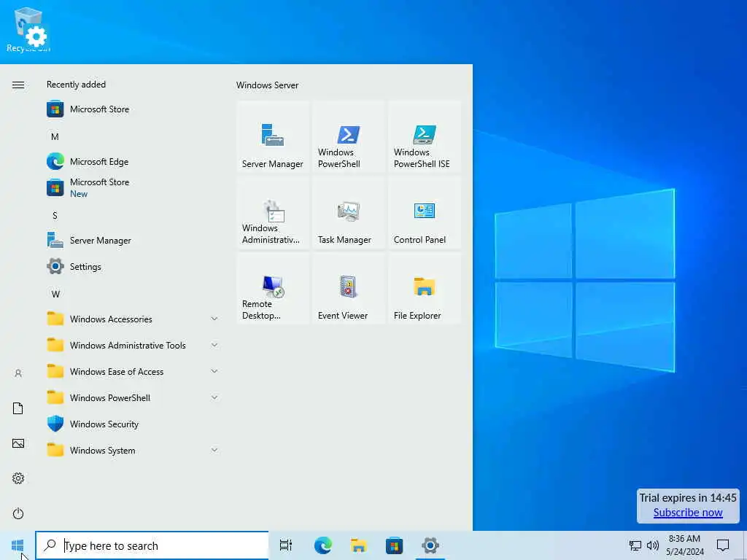Click the Windows Server tile group title

[x=267, y=85]
